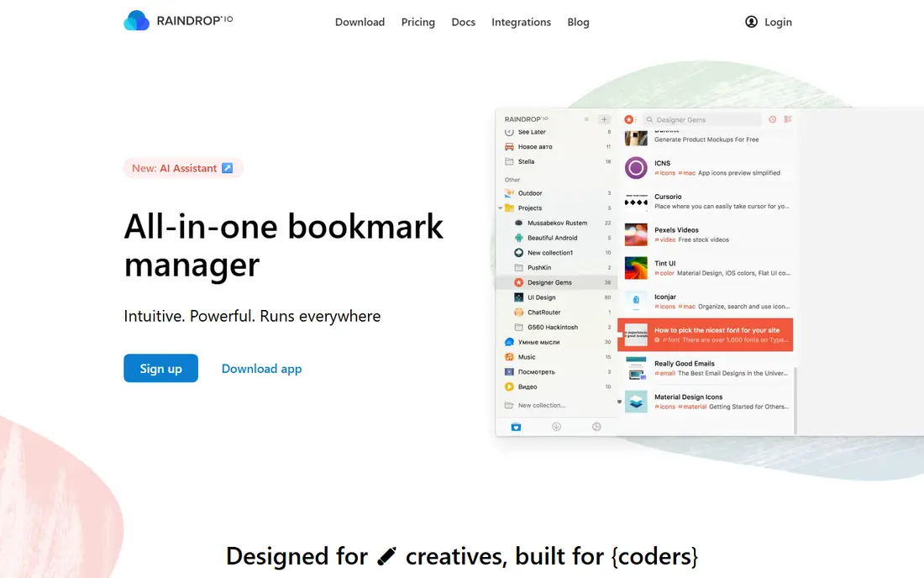The height and width of the screenshot is (578, 924).
Task: Open the Docs nav item
Action: click(x=463, y=22)
